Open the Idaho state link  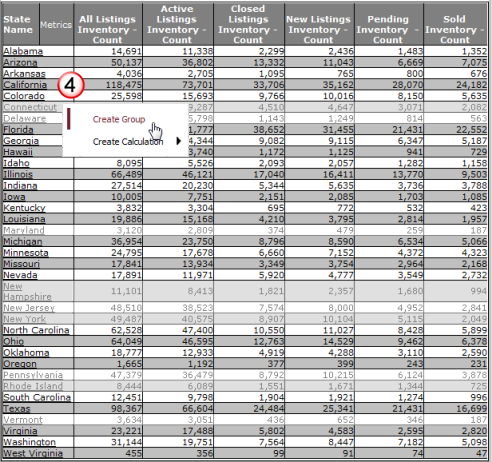point(16,163)
